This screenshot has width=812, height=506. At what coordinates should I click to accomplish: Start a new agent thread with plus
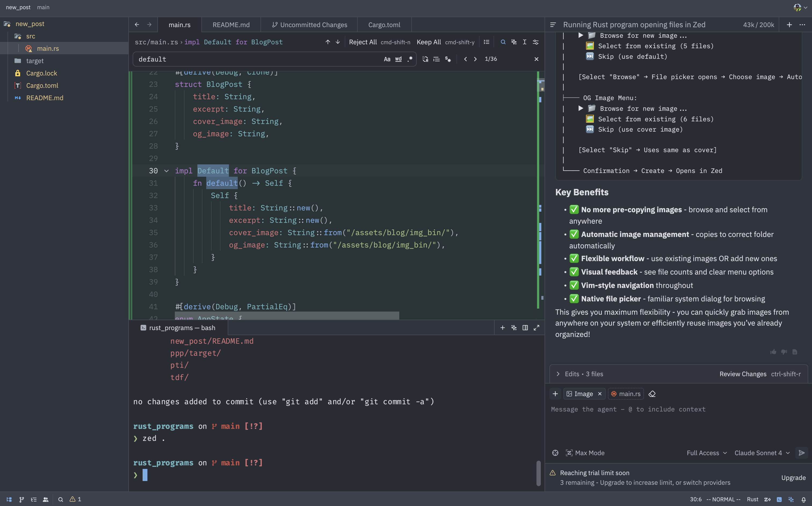[789, 25]
